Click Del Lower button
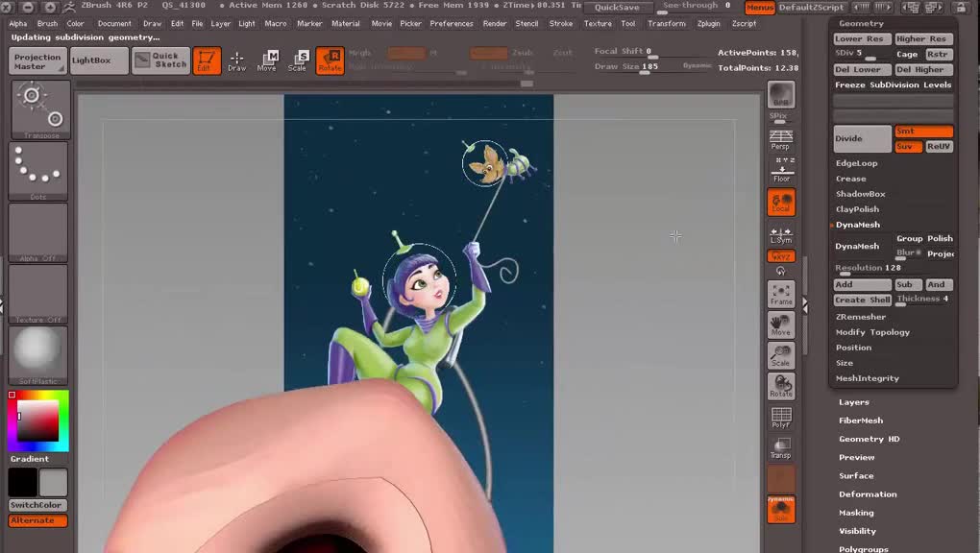The width and height of the screenshot is (980, 553). point(862,69)
